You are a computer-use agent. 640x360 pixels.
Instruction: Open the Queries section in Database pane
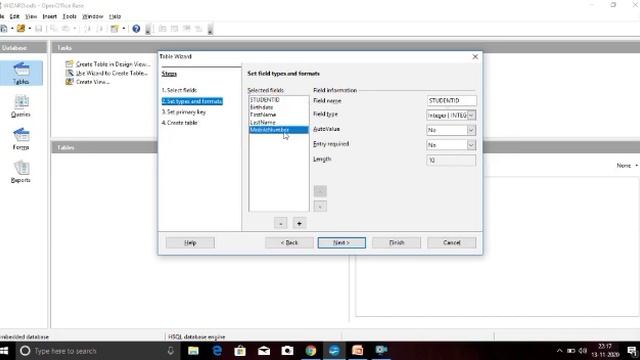pos(21,106)
